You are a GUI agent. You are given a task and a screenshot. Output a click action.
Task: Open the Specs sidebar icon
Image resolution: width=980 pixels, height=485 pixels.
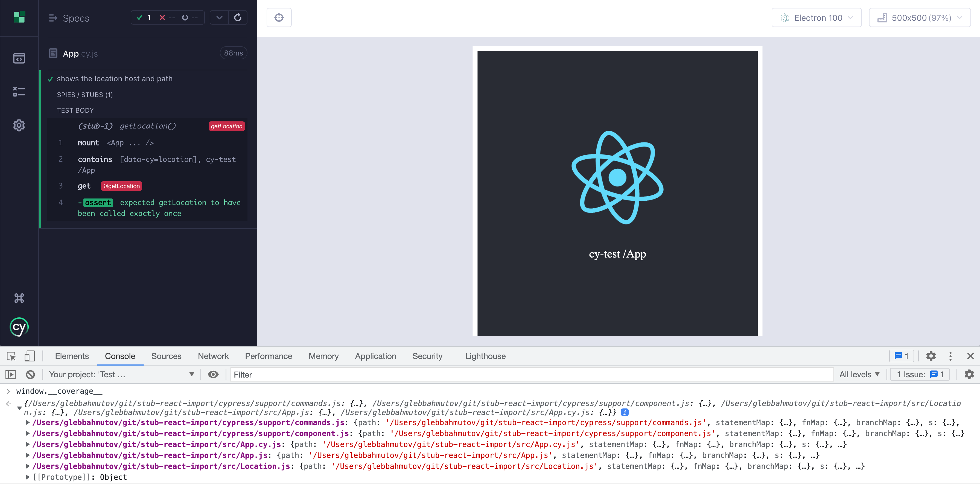[x=19, y=58]
